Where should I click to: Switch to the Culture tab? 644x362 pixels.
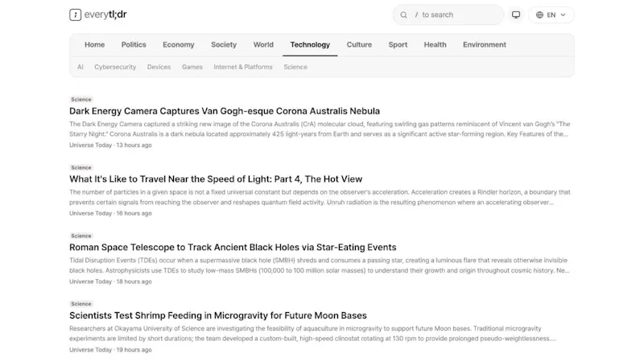359,45
